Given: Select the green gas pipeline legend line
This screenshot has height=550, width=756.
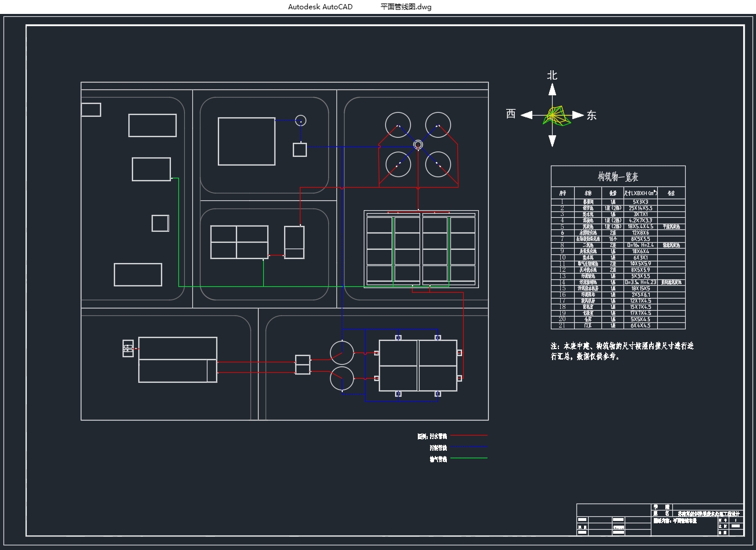Looking at the screenshot, I should 469,458.
